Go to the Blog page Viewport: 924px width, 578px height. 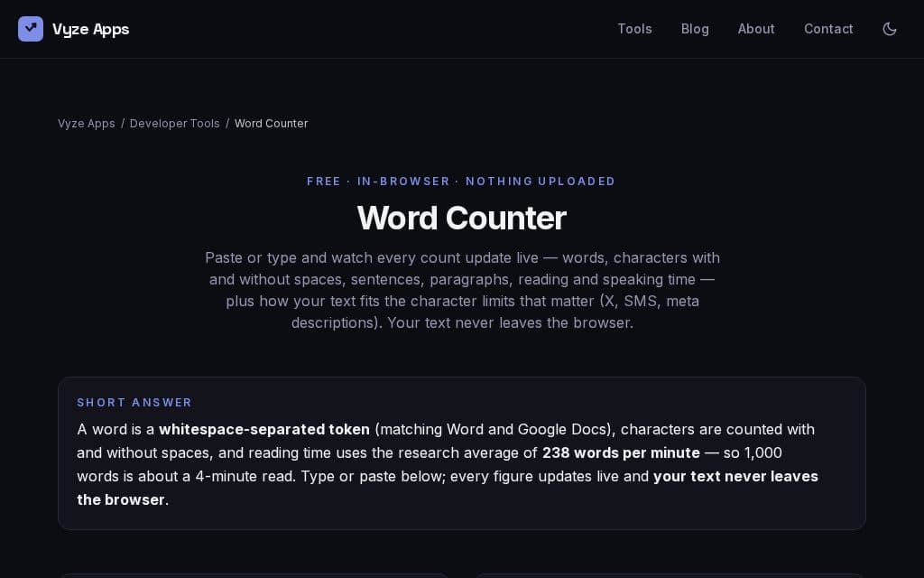[695, 29]
